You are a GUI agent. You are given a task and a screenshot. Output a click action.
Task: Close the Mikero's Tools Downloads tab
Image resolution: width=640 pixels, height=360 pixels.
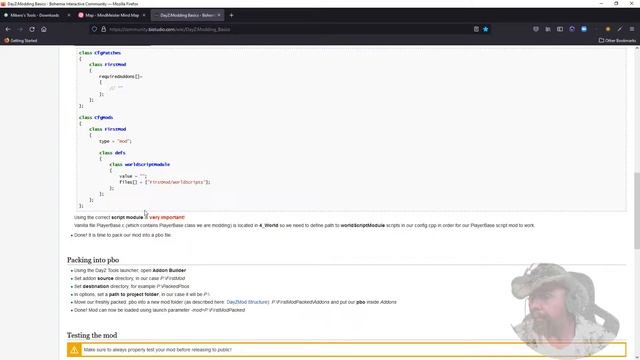69,15
